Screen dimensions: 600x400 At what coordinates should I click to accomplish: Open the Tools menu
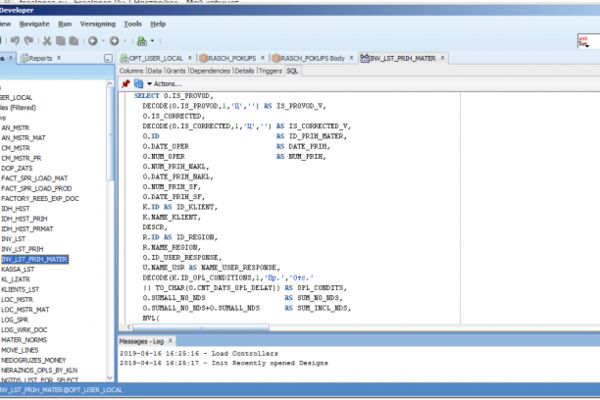coord(133,24)
